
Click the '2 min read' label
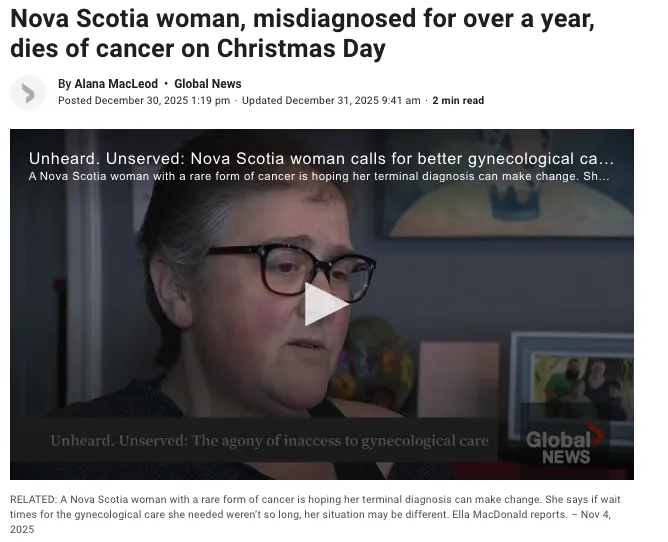(458, 101)
